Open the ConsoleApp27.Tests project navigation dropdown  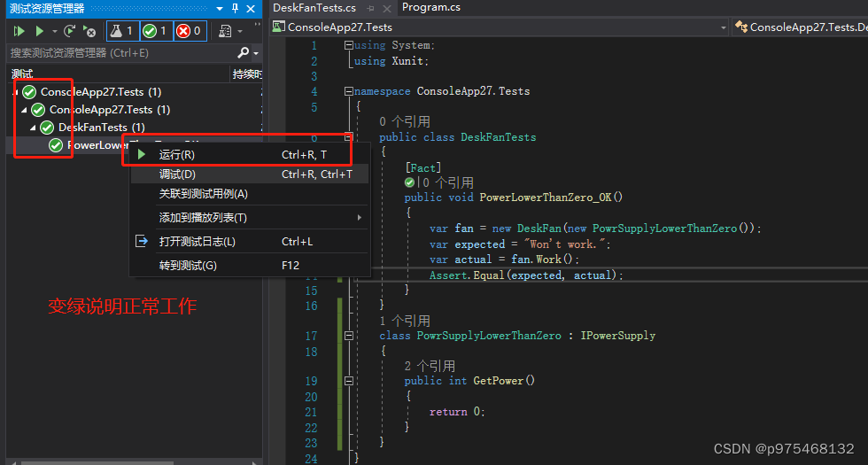(x=723, y=27)
